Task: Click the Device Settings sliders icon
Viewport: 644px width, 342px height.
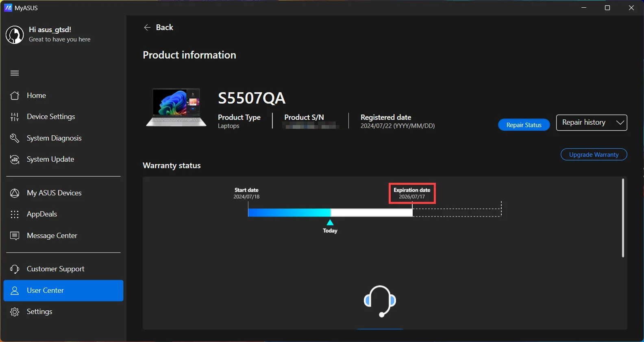Action: pyautogui.click(x=15, y=117)
